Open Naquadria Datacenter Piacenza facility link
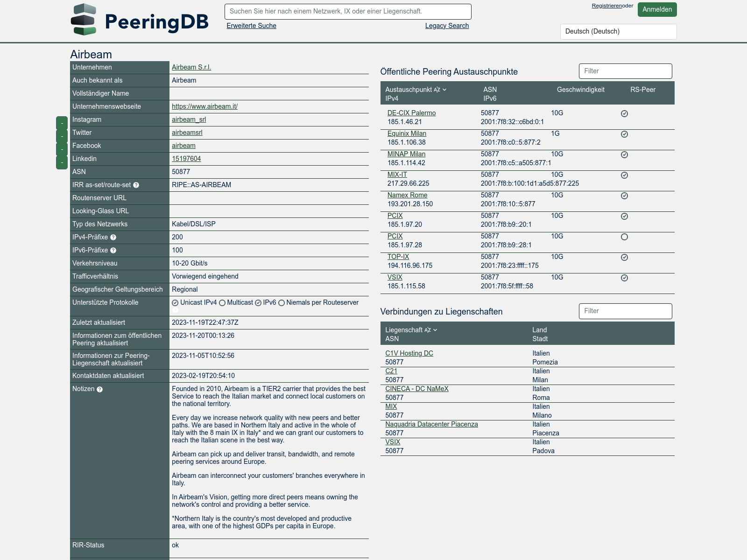Viewport: 747px width, 560px height. tap(431, 424)
